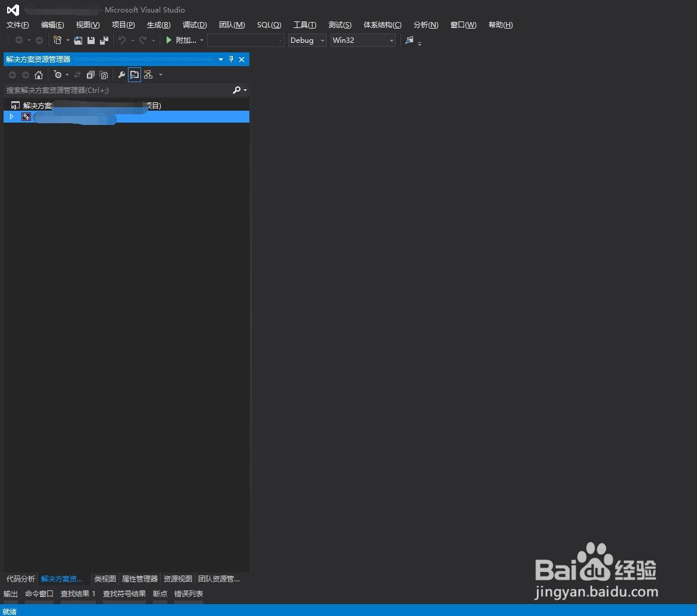This screenshot has height=616, width=697.
Task: Click the Open File icon on the toolbar
Action: (x=78, y=40)
